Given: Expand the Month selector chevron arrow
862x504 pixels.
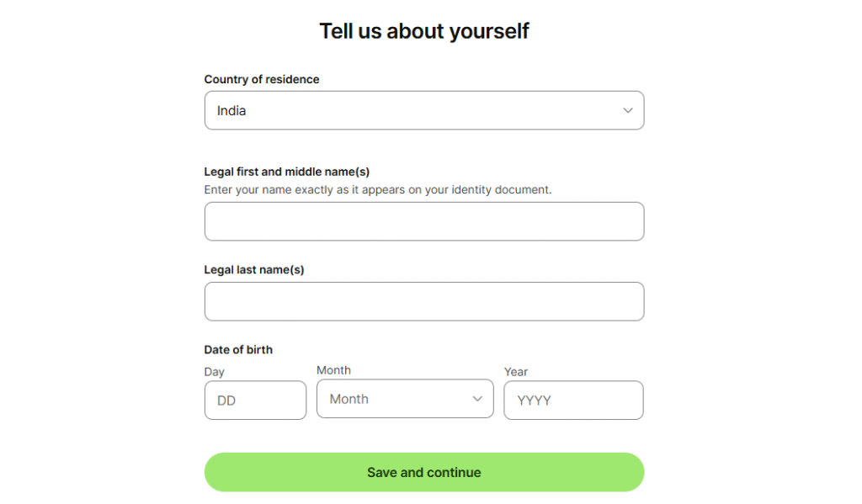Looking at the screenshot, I should point(477,399).
